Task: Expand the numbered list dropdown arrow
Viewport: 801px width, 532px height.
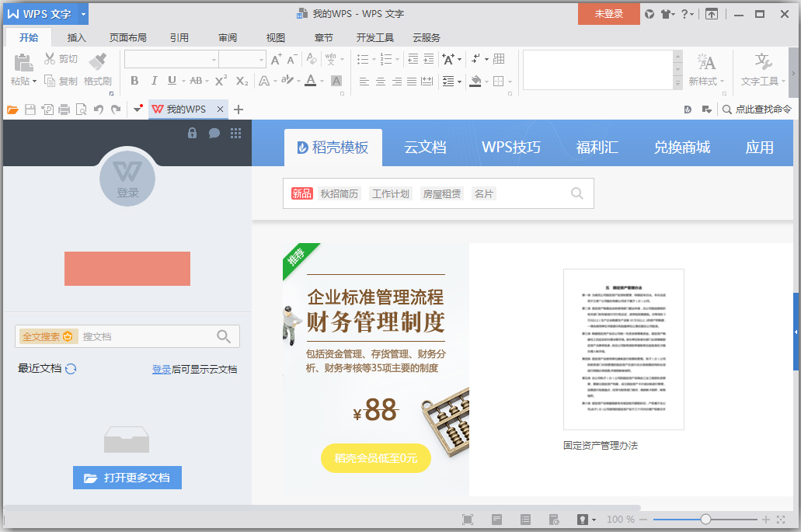Action: coord(398,60)
